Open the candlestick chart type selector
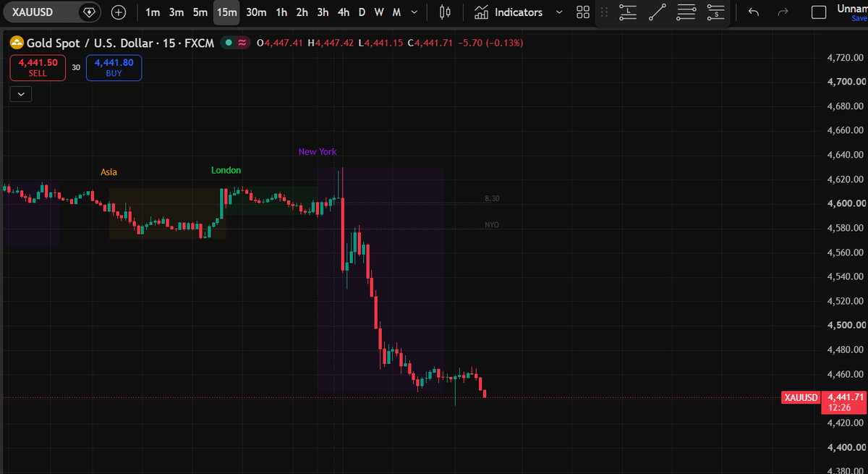The image size is (868, 474). tap(445, 12)
